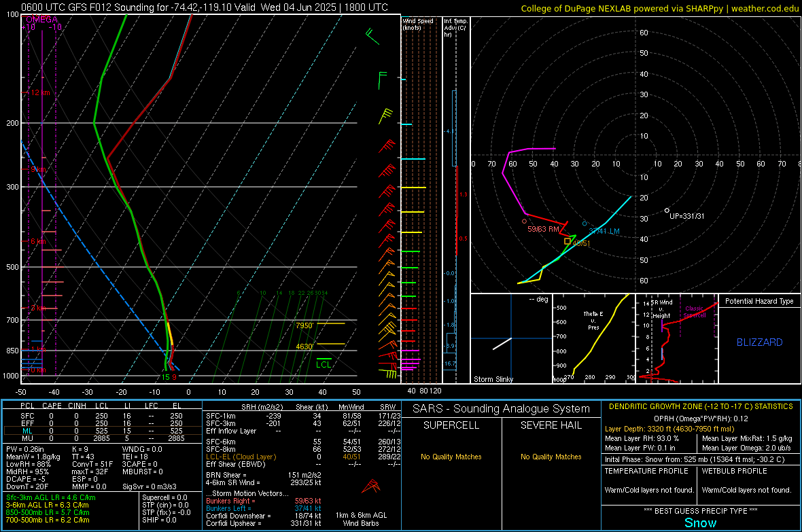Click the LCL-EL (Cloud Layer) row
The image size is (802, 532).
coord(303,457)
